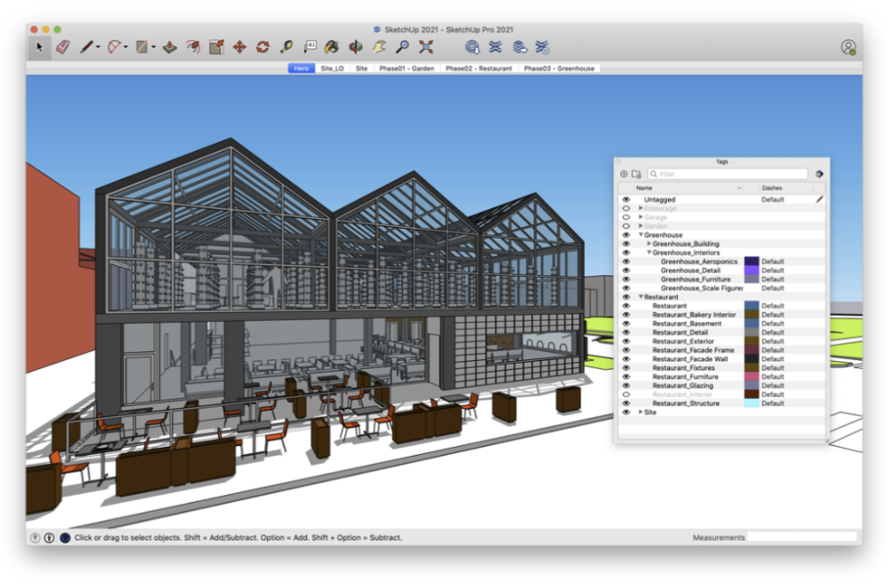This screenshot has width=888, height=588.
Task: Expand the Site tag folder
Action: click(x=641, y=412)
